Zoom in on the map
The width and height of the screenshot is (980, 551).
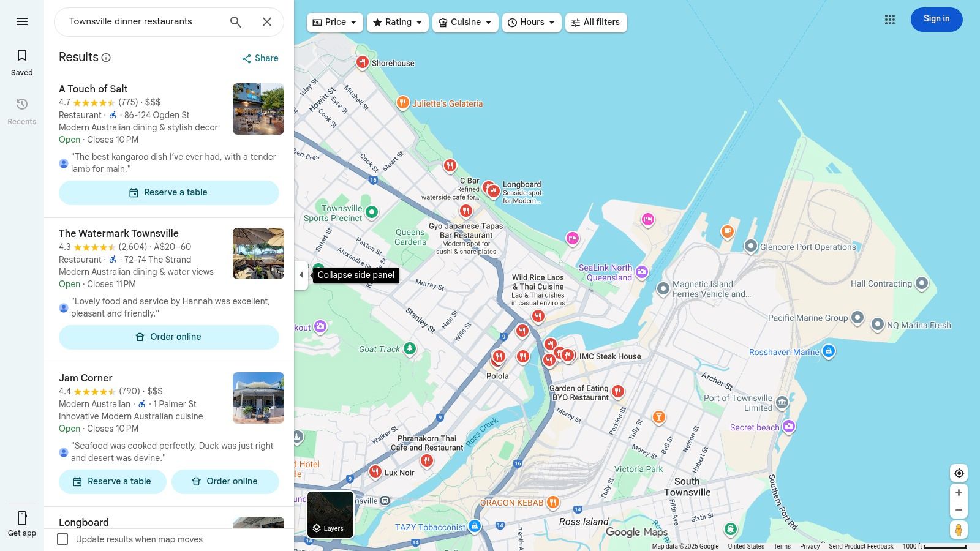pyautogui.click(x=959, y=492)
